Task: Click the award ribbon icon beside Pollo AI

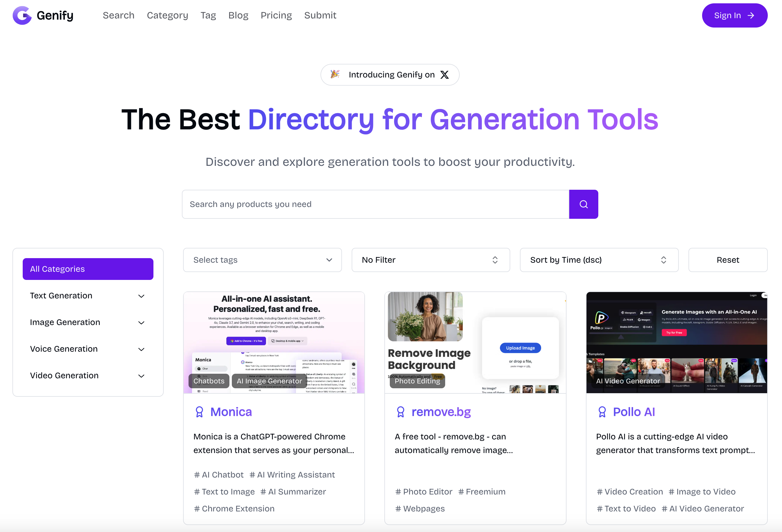Action: [602, 412]
